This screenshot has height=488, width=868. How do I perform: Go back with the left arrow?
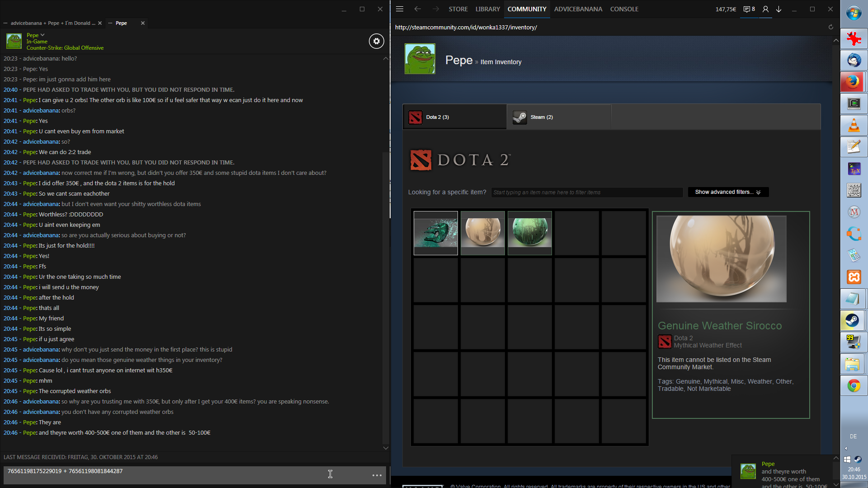(x=418, y=9)
